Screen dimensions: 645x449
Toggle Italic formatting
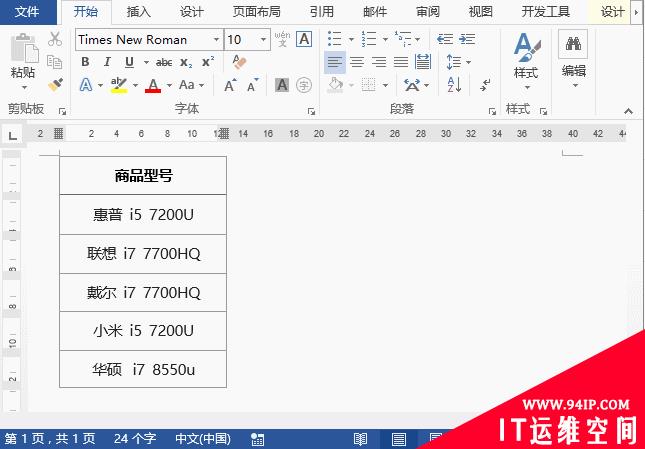(107, 62)
